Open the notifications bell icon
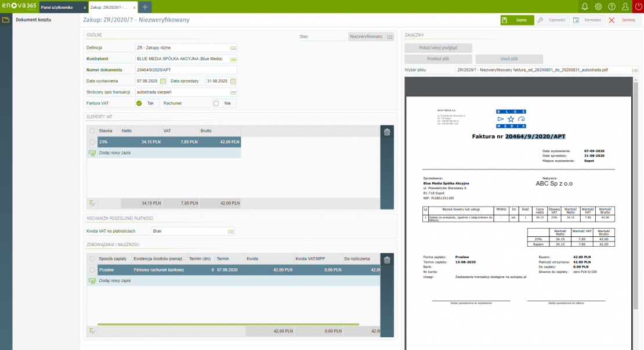Image resolution: width=644 pixels, height=350 pixels. click(585, 6)
